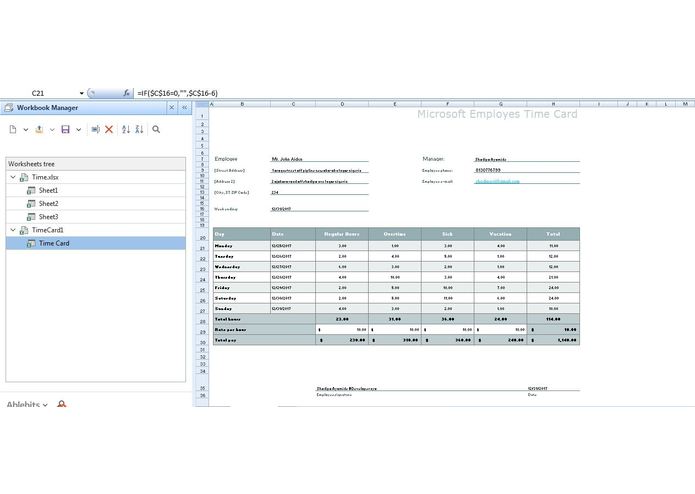695x494 pixels.
Task: Click the Open workbook upload icon
Action: point(39,129)
